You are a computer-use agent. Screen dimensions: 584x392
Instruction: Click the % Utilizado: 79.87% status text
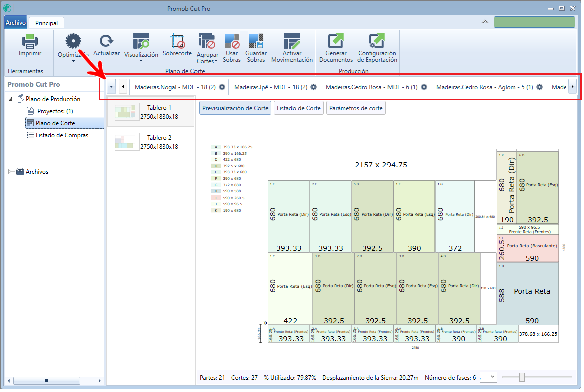(x=290, y=377)
